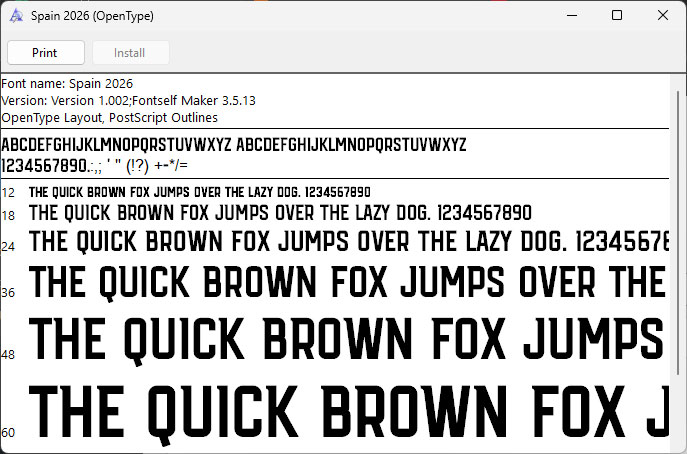Click the 36 point size label
This screenshot has width=687, height=454.
pyautogui.click(x=8, y=292)
